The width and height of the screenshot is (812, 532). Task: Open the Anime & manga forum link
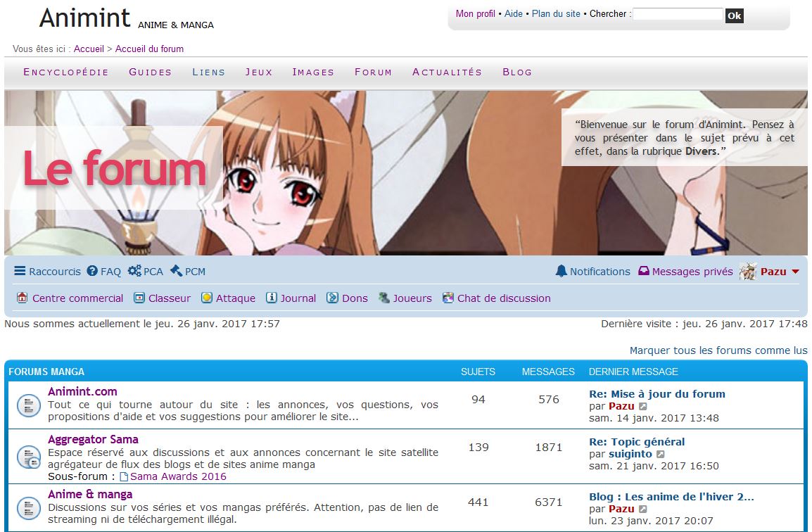pyautogui.click(x=90, y=494)
